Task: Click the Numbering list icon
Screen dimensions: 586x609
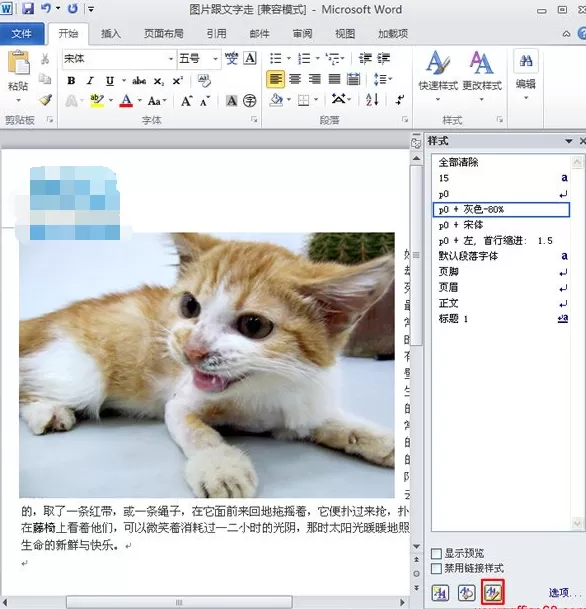Action: click(304, 59)
